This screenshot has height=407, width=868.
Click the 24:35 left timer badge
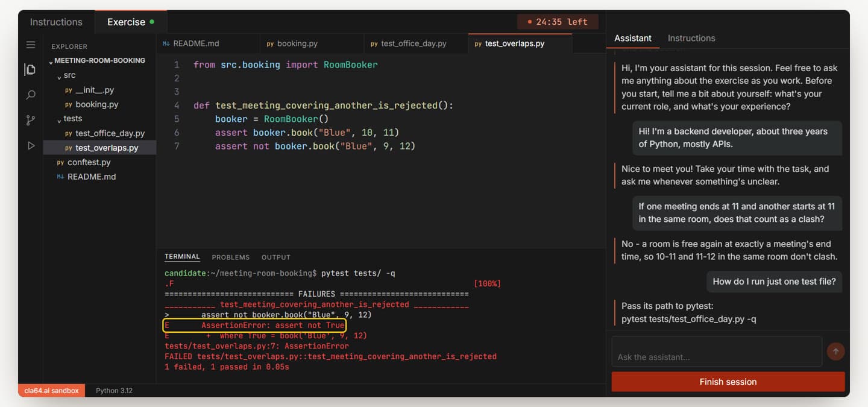[x=558, y=22]
